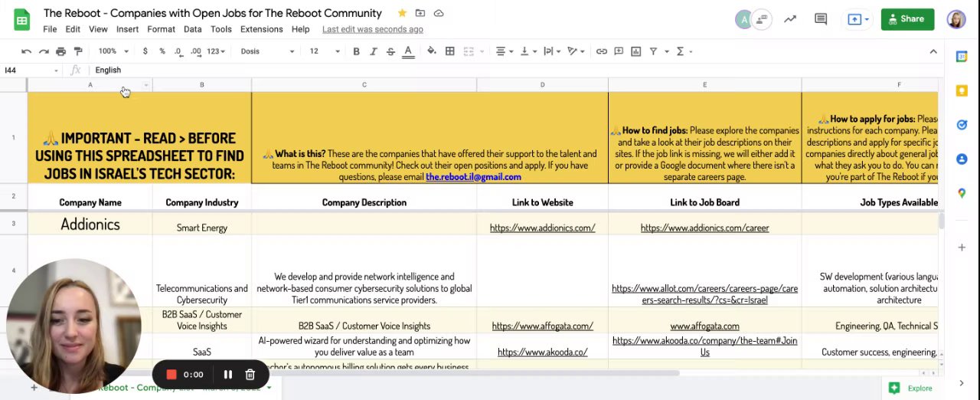Click the Move to folder icon
This screenshot has width=980, height=400.
coord(420,13)
